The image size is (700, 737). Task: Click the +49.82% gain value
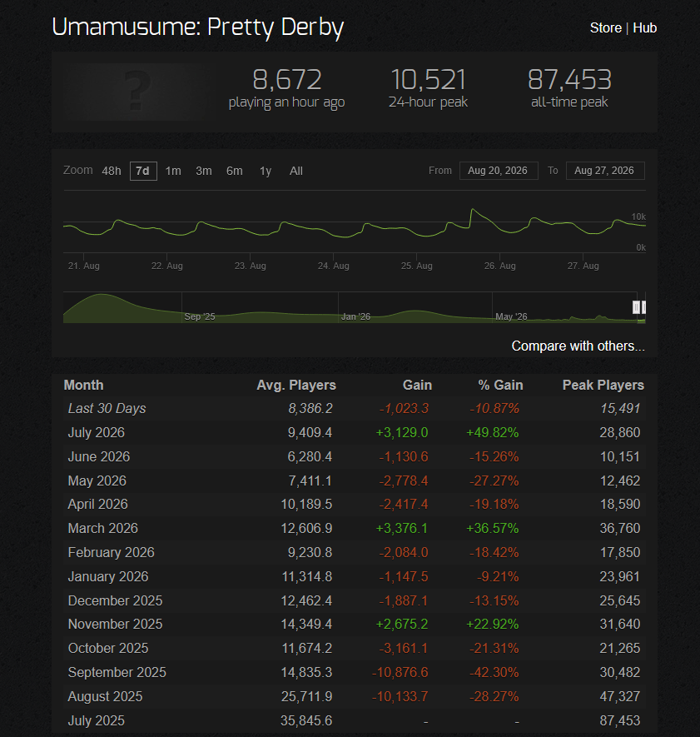click(x=493, y=432)
